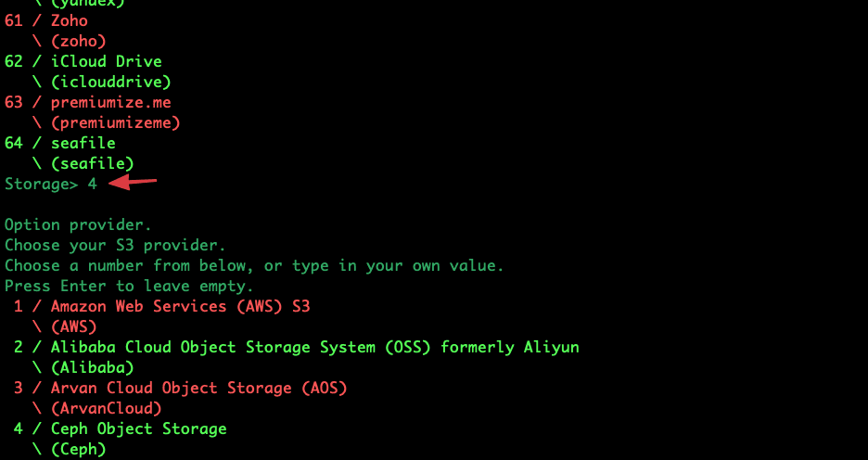The width and height of the screenshot is (868, 460).
Task: Select the Ceph Object Storage option
Action: [138, 428]
